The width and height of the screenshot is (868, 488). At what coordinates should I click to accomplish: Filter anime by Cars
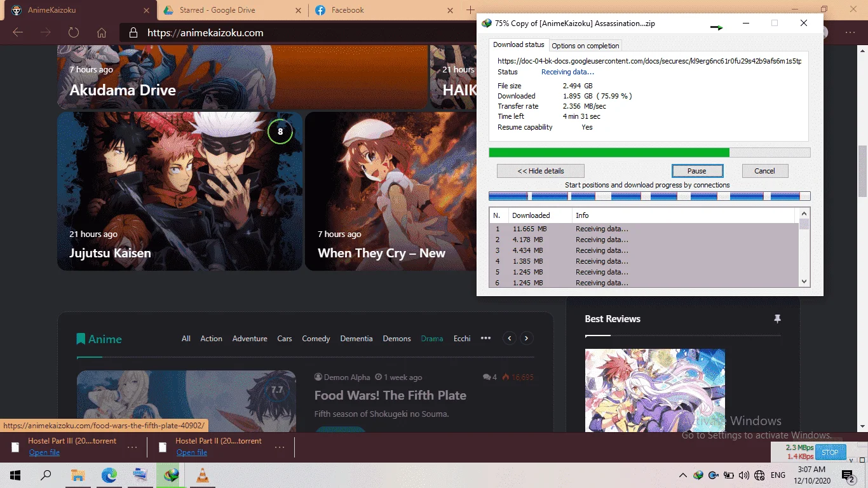pyautogui.click(x=285, y=339)
